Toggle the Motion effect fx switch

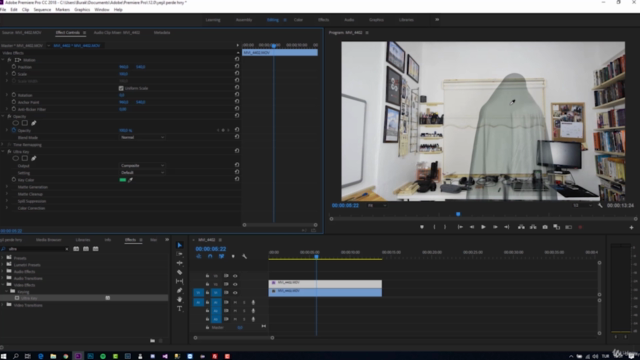click(9, 60)
